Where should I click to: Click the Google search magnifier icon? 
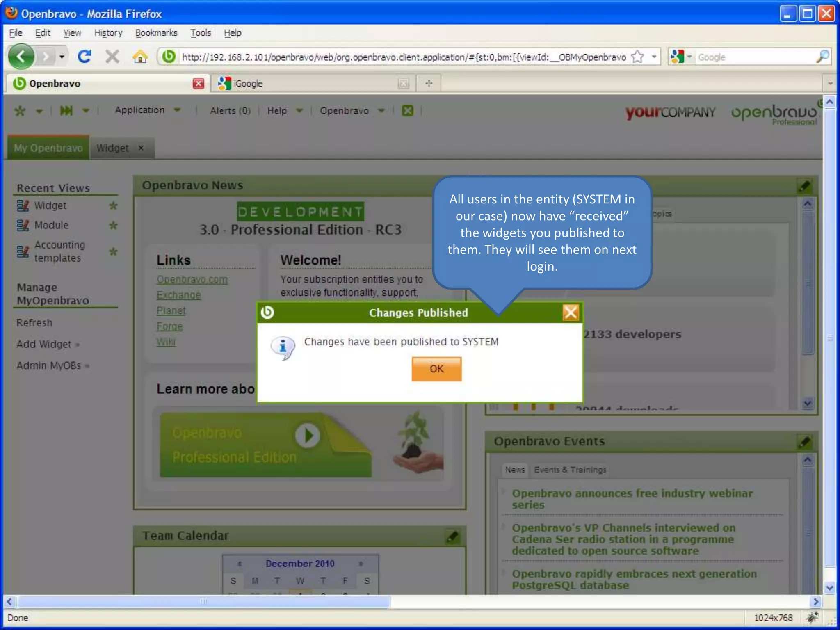tap(822, 57)
